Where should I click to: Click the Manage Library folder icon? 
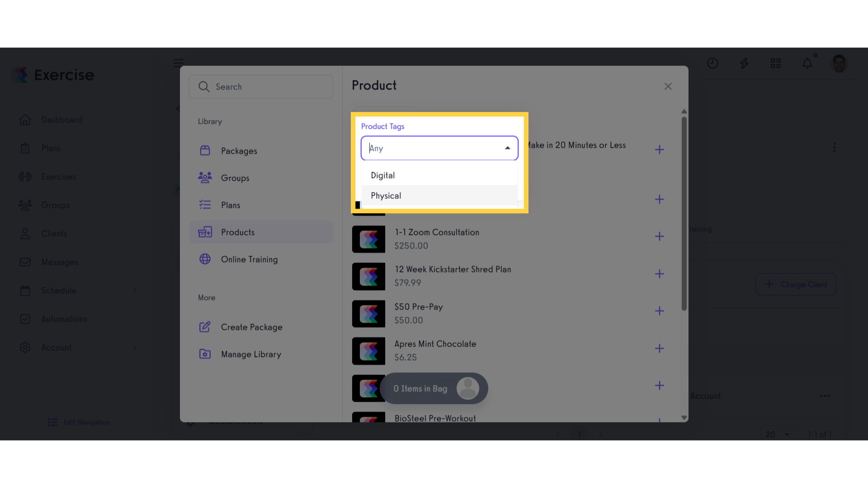tap(205, 354)
